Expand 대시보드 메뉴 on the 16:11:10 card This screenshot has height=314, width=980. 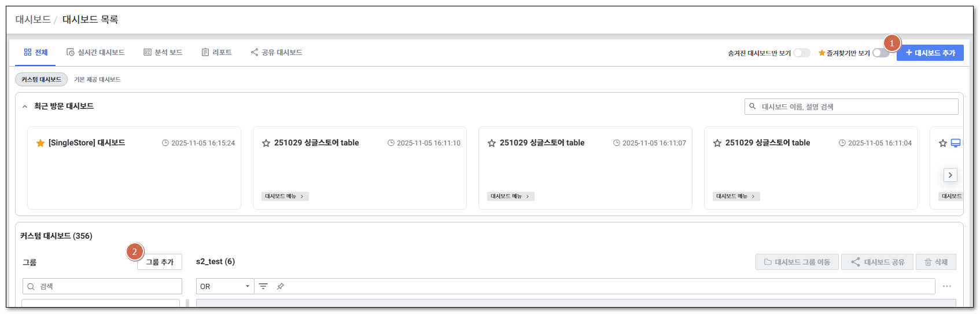[285, 196]
